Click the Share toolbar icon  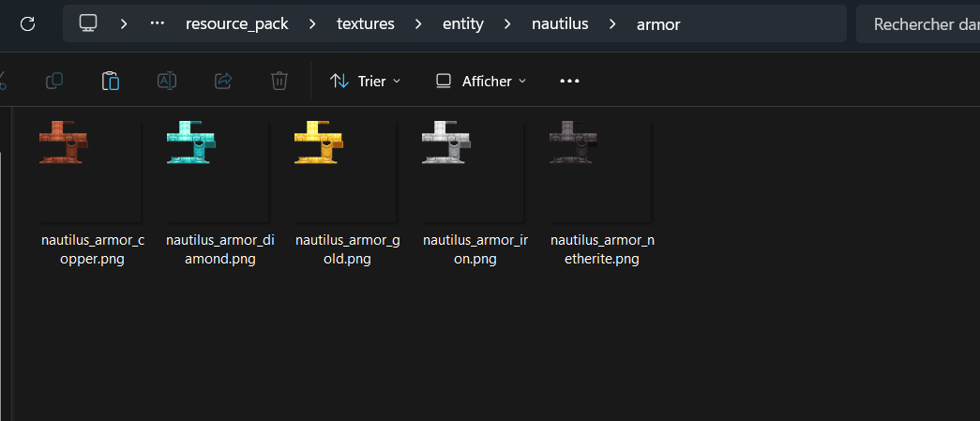point(223,82)
